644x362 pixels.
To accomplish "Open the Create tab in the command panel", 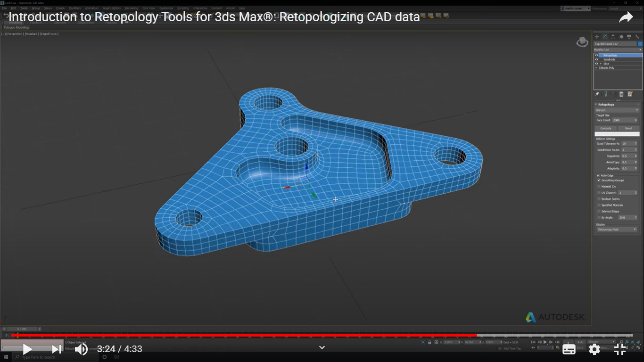I will (x=597, y=37).
